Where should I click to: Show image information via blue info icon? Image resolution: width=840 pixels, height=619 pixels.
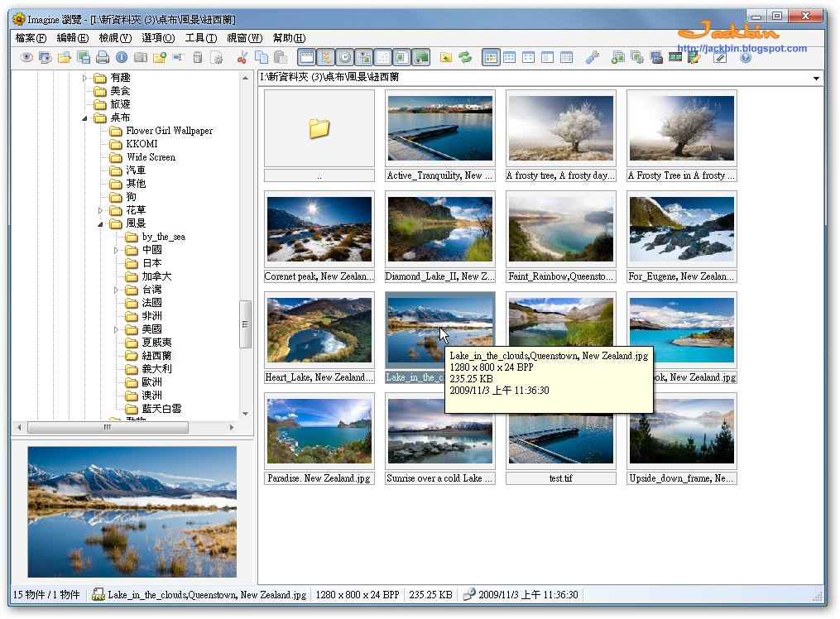(122, 57)
